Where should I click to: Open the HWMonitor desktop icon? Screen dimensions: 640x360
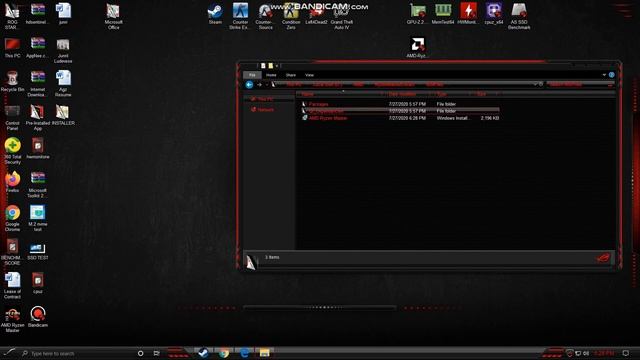(468, 14)
